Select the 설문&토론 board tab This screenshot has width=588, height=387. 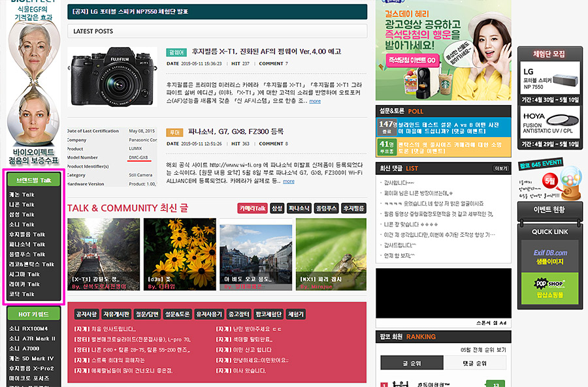[x=177, y=315]
